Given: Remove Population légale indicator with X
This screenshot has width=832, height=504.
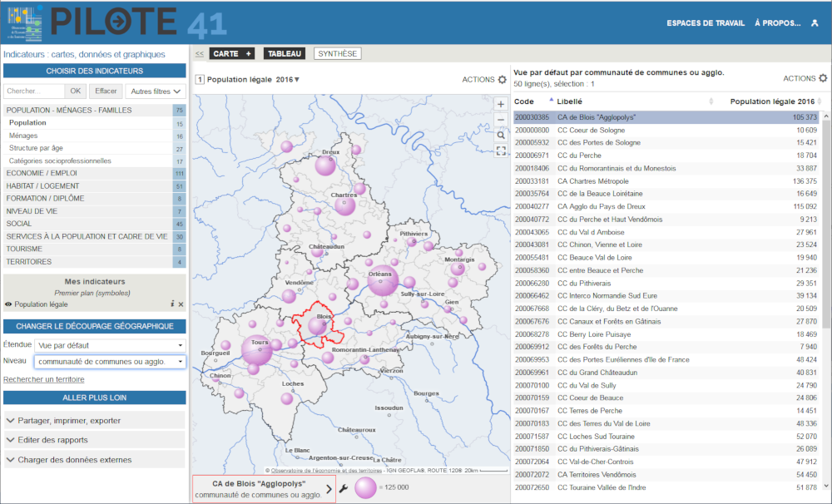Looking at the screenshot, I should tap(181, 304).
